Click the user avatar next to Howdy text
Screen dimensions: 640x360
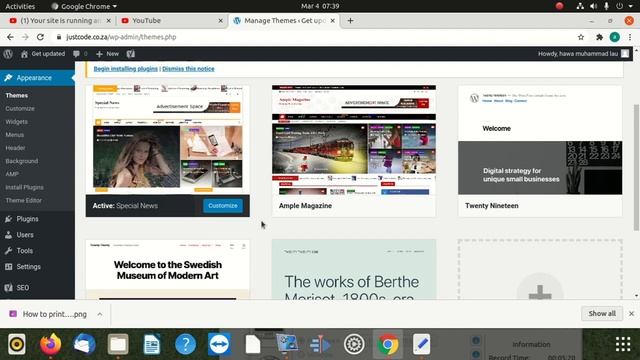pos(625,53)
